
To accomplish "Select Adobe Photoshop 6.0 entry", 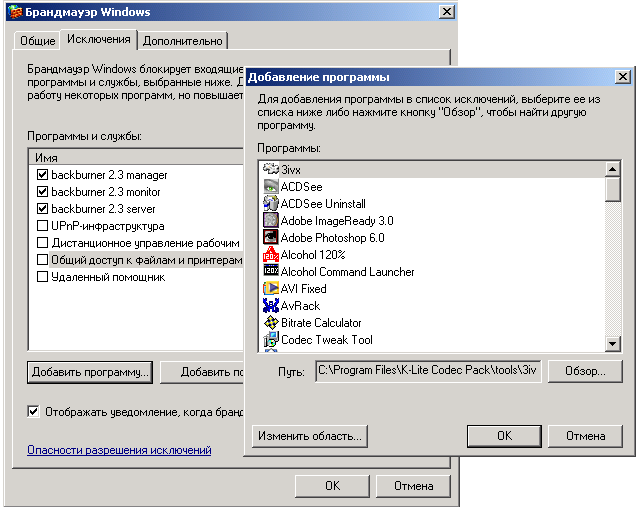I will pyautogui.click(x=433, y=238).
